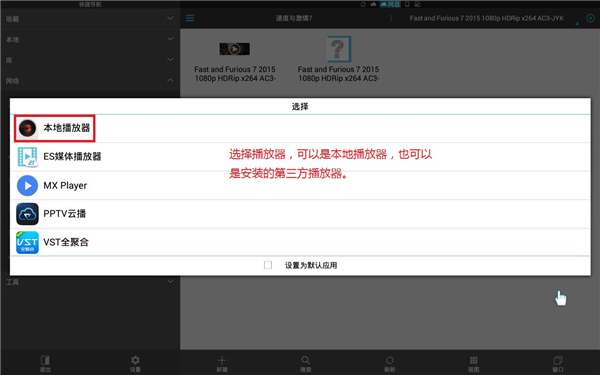Click the 网络 sidebar label
Viewport: 600px width, 375px height.
pos(12,81)
